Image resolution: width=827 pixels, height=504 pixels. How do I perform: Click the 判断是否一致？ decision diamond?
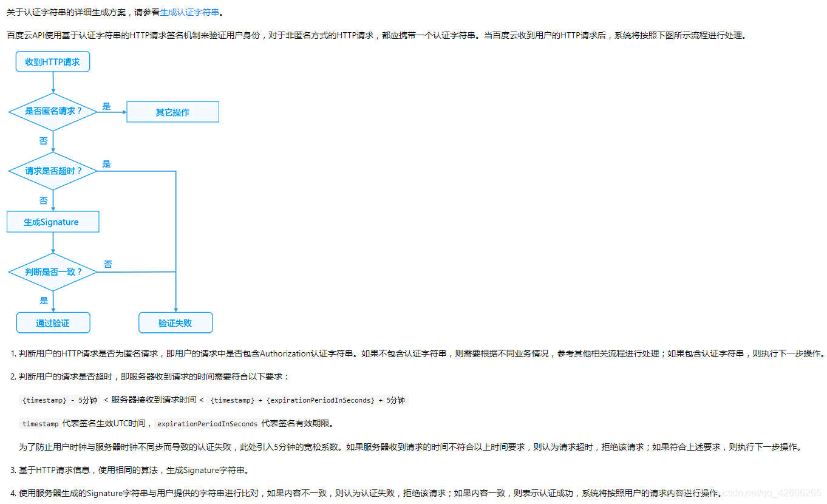pos(53,272)
